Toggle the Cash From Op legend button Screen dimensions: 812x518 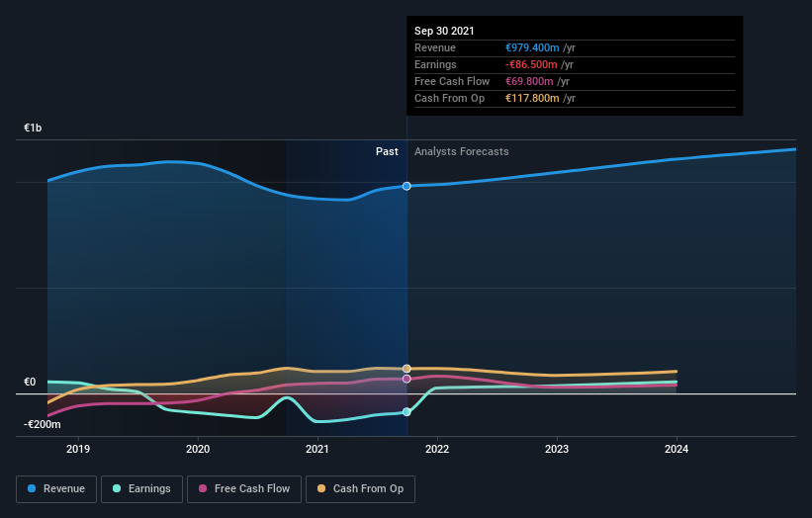(x=360, y=489)
